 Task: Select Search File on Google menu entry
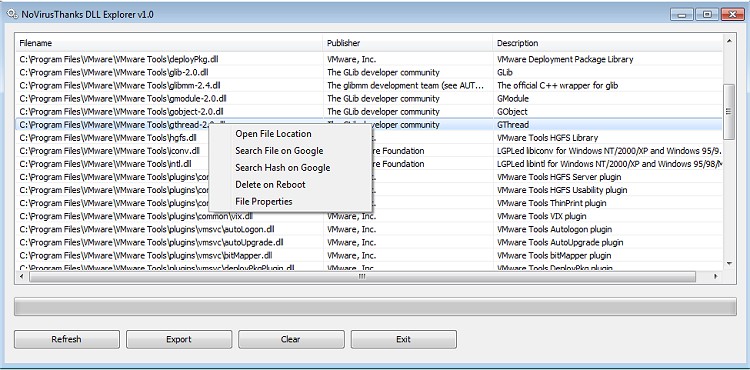tap(279, 151)
